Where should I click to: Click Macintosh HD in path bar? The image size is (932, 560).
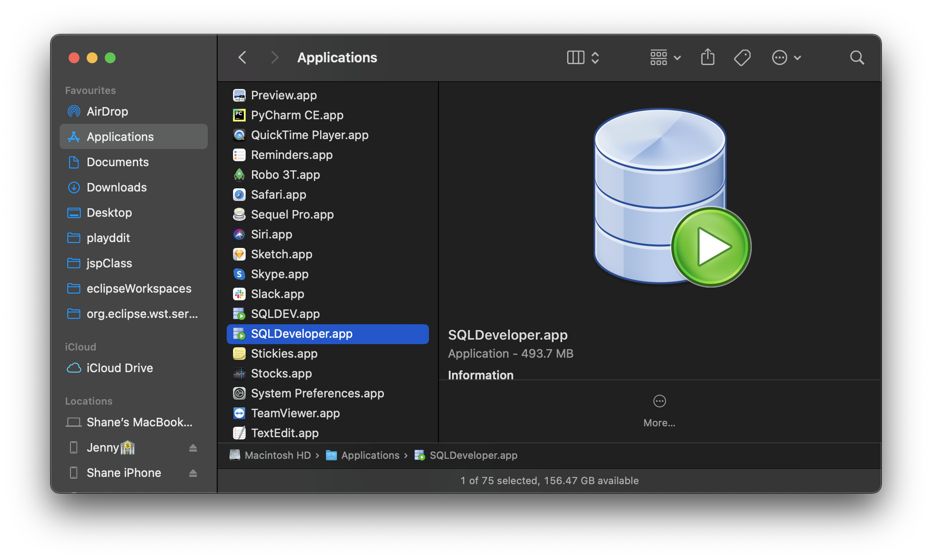tap(277, 455)
